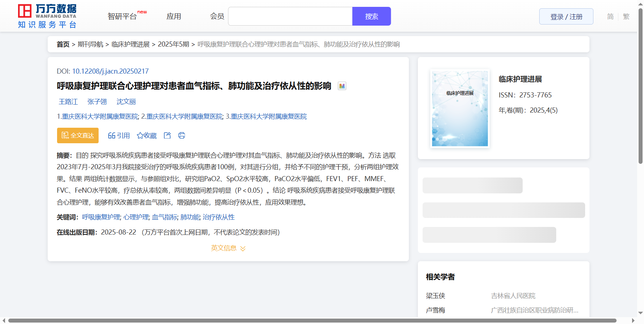Open the 会员 menu item
The image size is (644, 324).
coord(217,17)
